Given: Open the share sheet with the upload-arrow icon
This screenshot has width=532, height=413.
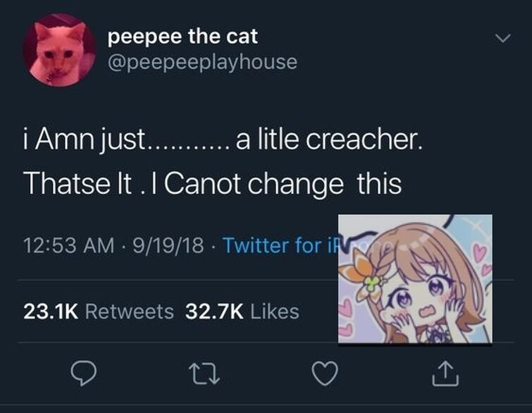Looking at the screenshot, I should [445, 374].
